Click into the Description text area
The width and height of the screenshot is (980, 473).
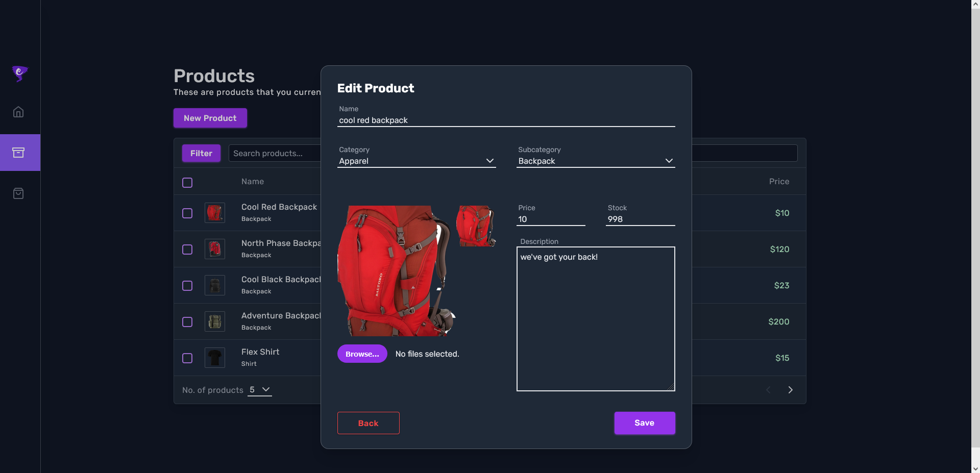(x=595, y=319)
